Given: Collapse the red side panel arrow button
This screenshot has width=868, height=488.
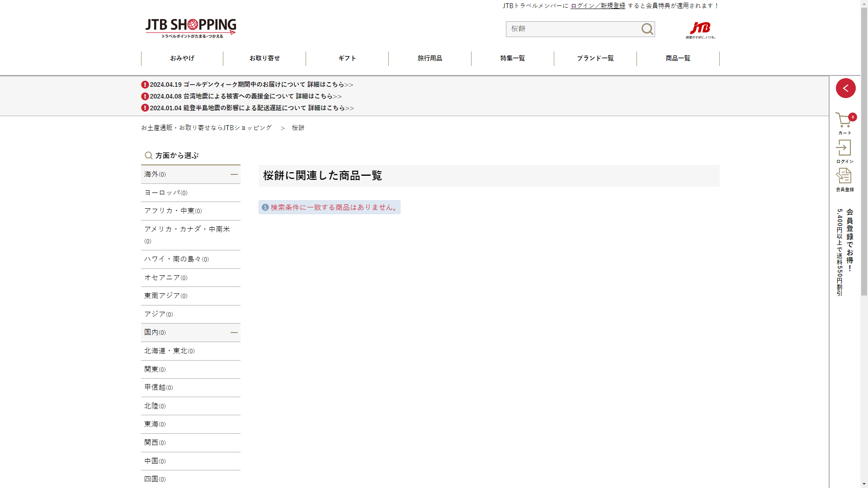Looking at the screenshot, I should [845, 88].
